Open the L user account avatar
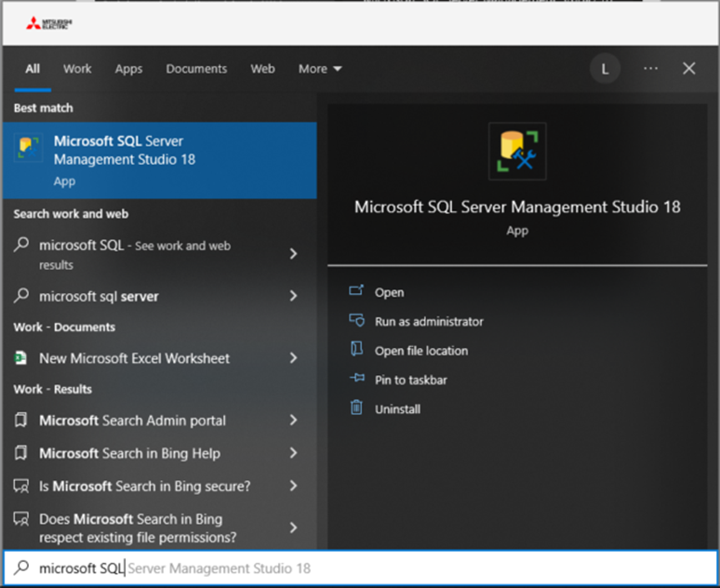Screen dimensions: 720x588 click(605, 69)
